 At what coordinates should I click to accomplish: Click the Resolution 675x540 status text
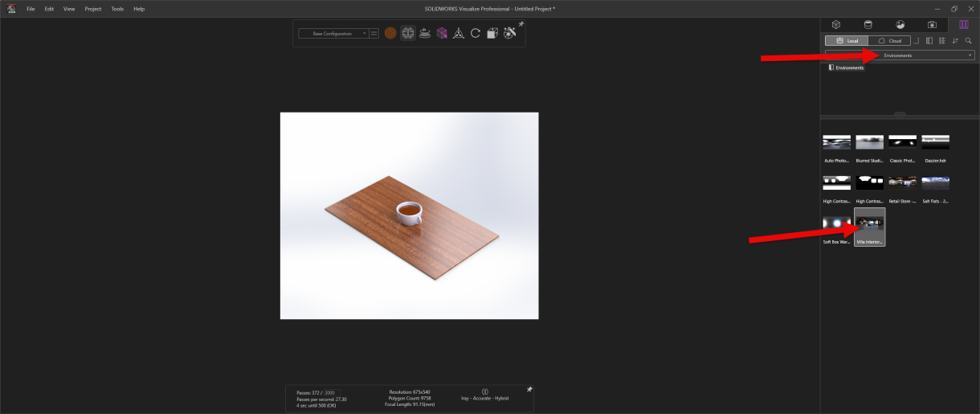coord(410,392)
